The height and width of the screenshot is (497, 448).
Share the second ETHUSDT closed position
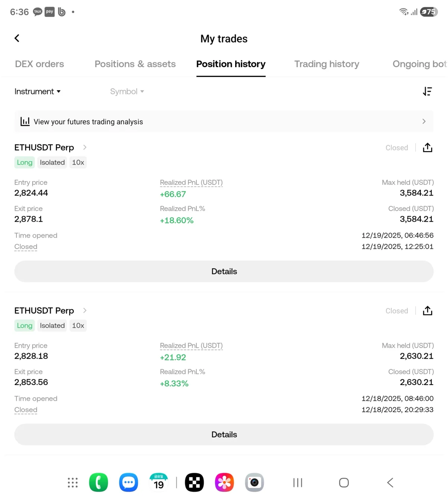tap(427, 311)
